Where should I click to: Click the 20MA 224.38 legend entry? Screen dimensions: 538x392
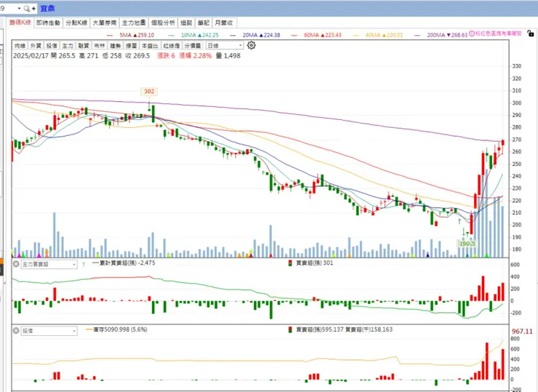[x=255, y=35]
